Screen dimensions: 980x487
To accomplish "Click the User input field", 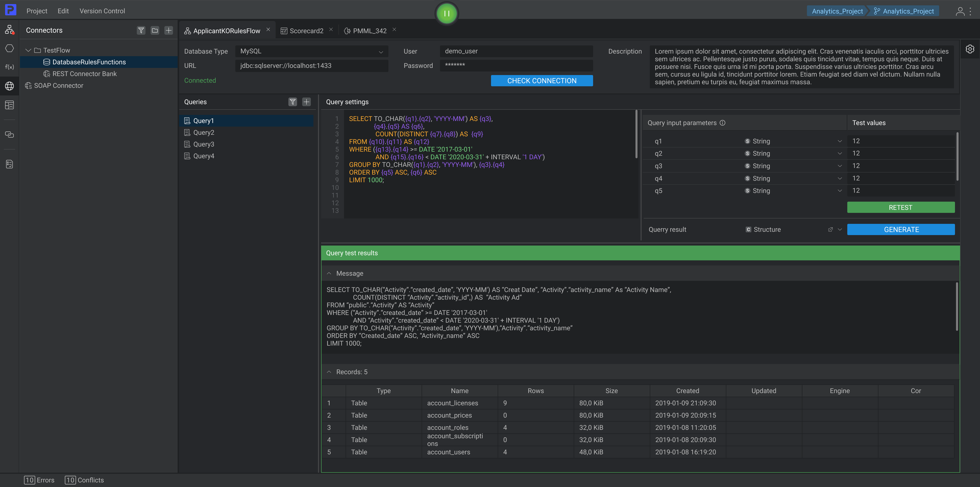I will pos(516,51).
